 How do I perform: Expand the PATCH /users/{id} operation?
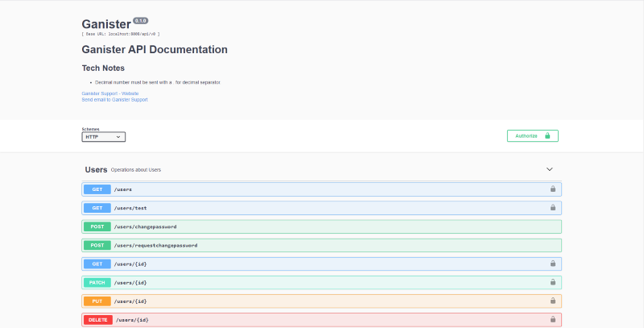[321, 282]
